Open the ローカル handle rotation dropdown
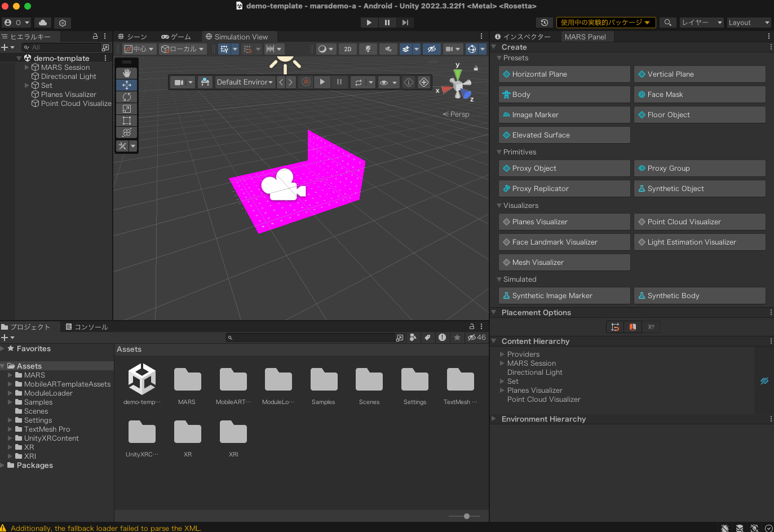This screenshot has width=774, height=532. (x=182, y=49)
